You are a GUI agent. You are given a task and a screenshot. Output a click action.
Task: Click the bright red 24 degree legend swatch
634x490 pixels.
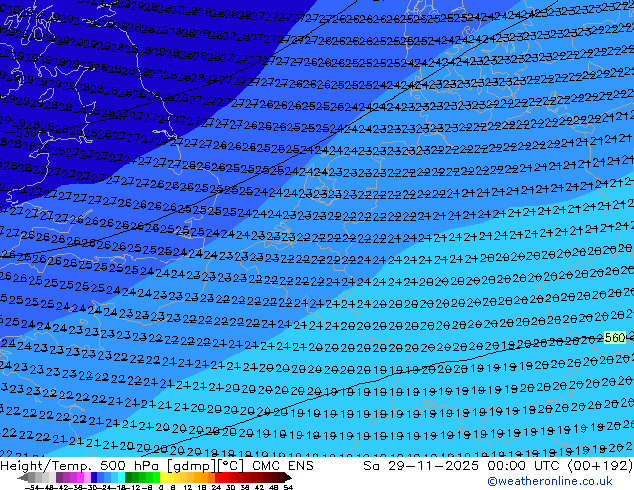point(218,477)
